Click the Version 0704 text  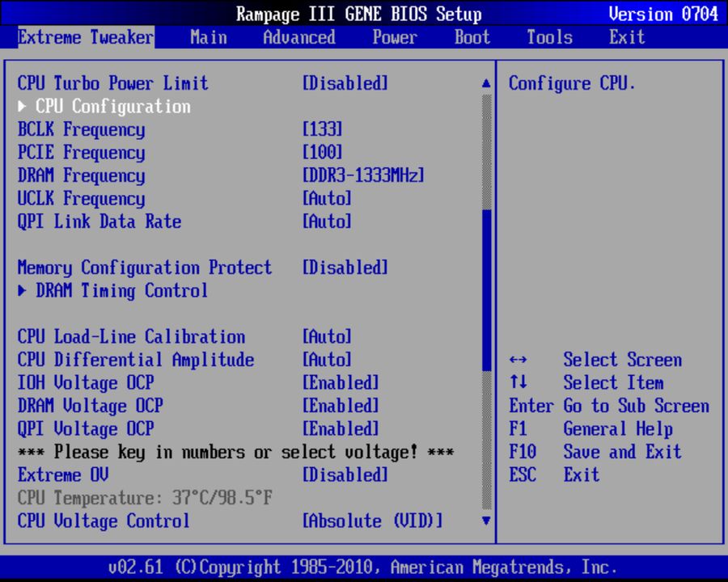(x=663, y=14)
